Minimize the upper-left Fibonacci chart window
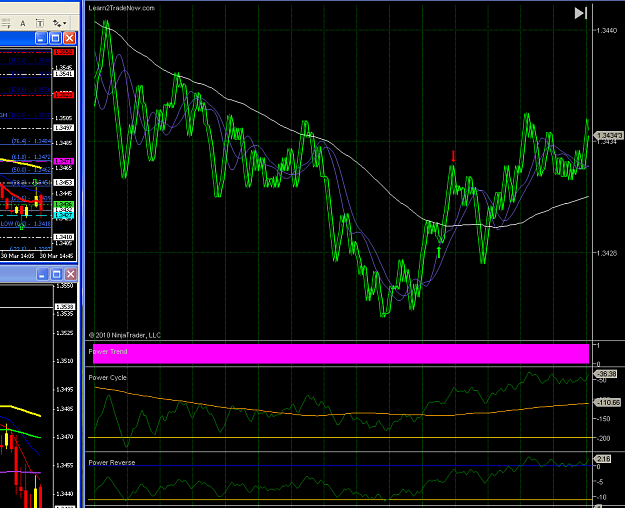 (x=41, y=38)
